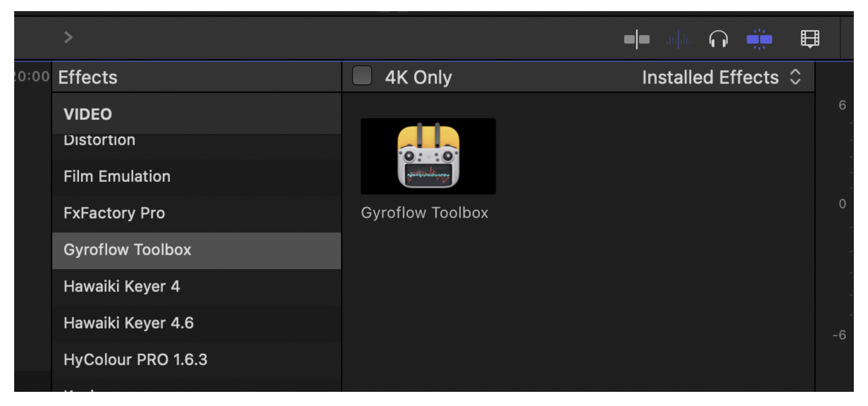Open the FxFactory Pro category
The width and height of the screenshot is (868, 406).
(114, 213)
